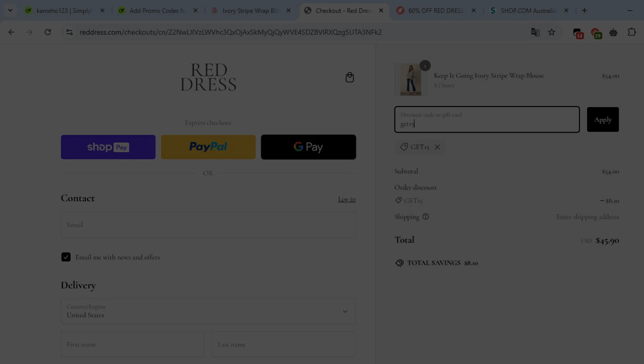This screenshot has height=364, width=644.
Task: Choose PayPal express checkout
Action: click(208, 147)
